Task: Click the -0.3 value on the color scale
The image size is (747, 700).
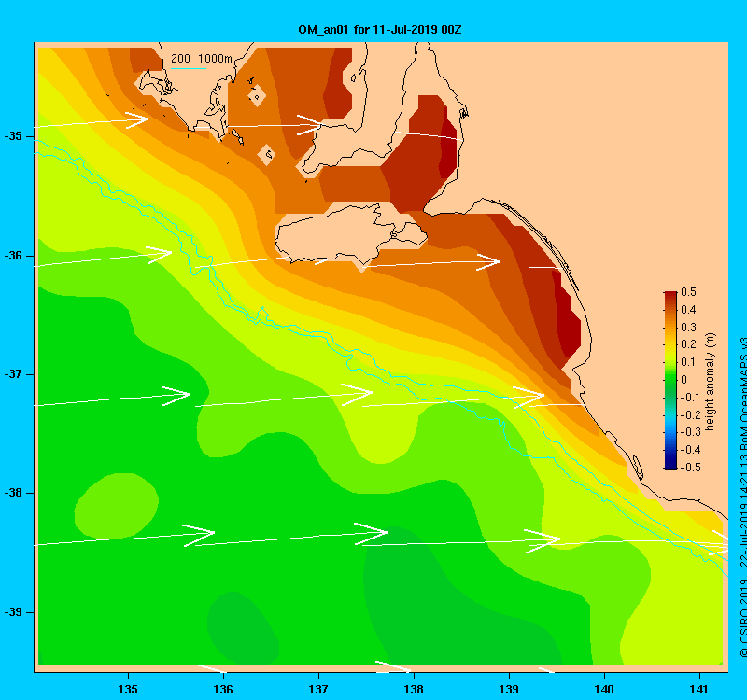Action: click(690, 432)
